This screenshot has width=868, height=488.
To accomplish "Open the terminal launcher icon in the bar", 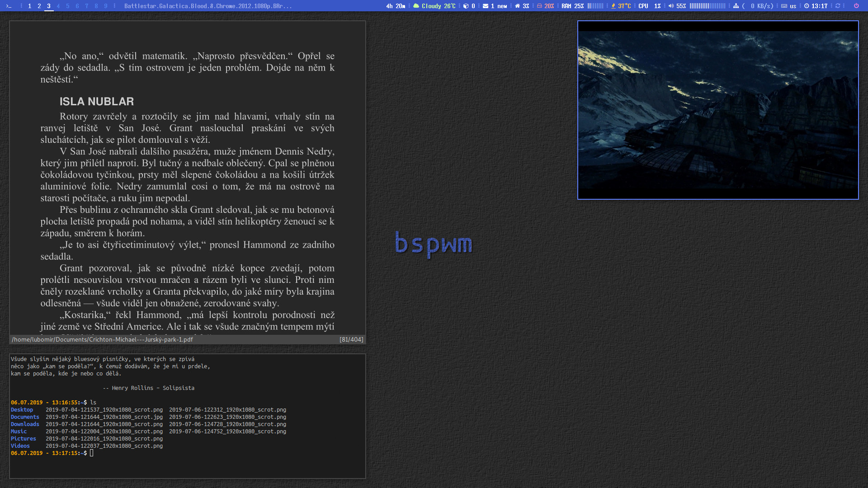I will click(x=9, y=6).
